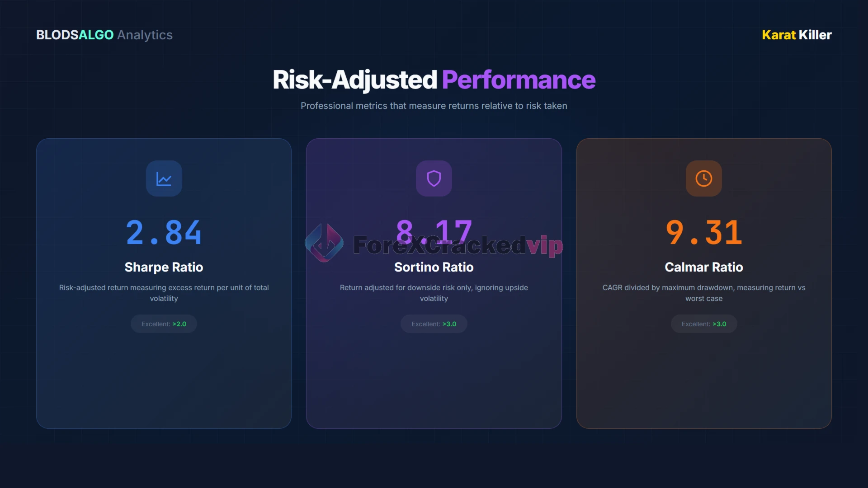
Task: Select the Risk-Adjusted Performance heading
Action: pos(434,79)
